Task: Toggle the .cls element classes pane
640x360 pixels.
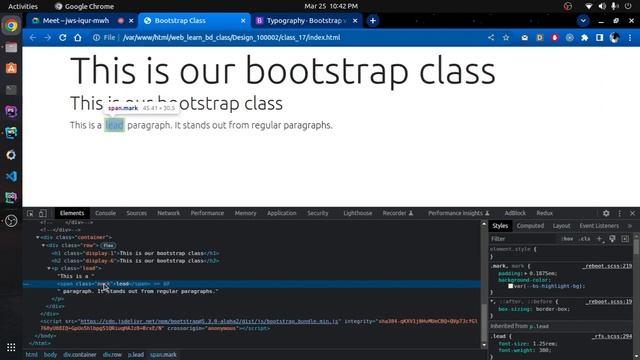Action: pyautogui.click(x=585, y=239)
